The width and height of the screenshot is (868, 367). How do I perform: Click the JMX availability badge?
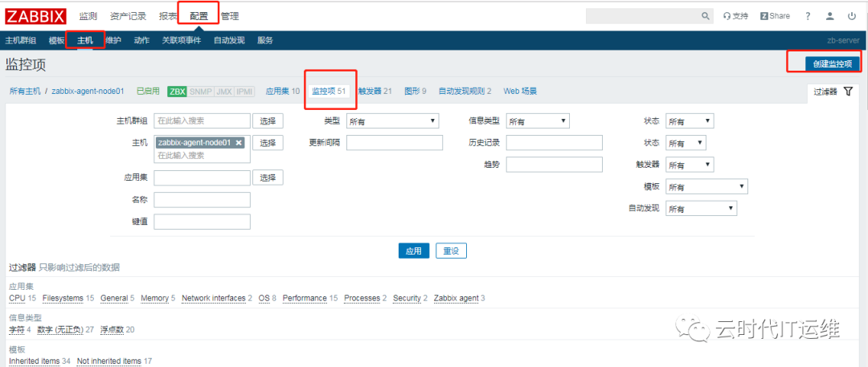tap(223, 92)
